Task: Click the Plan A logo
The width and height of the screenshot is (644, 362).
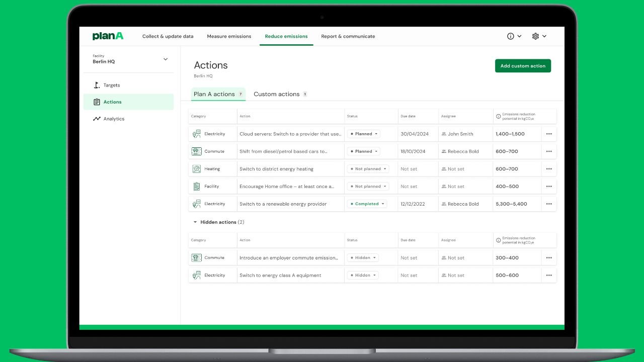Action: click(x=108, y=36)
